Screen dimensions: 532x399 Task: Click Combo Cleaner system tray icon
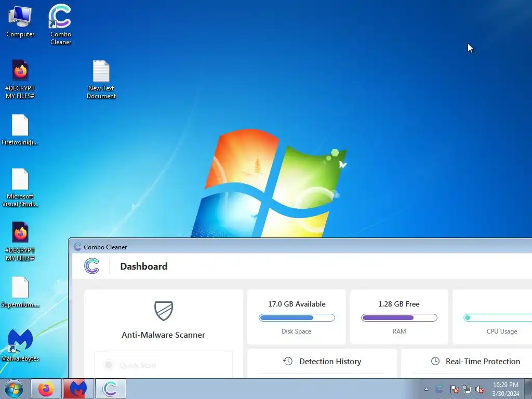[x=439, y=389]
